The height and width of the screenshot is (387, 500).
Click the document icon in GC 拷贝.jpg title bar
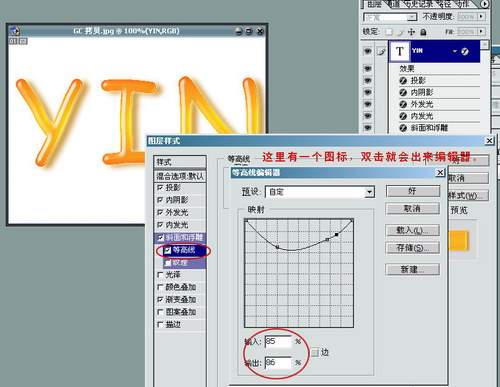pyautogui.click(x=15, y=31)
